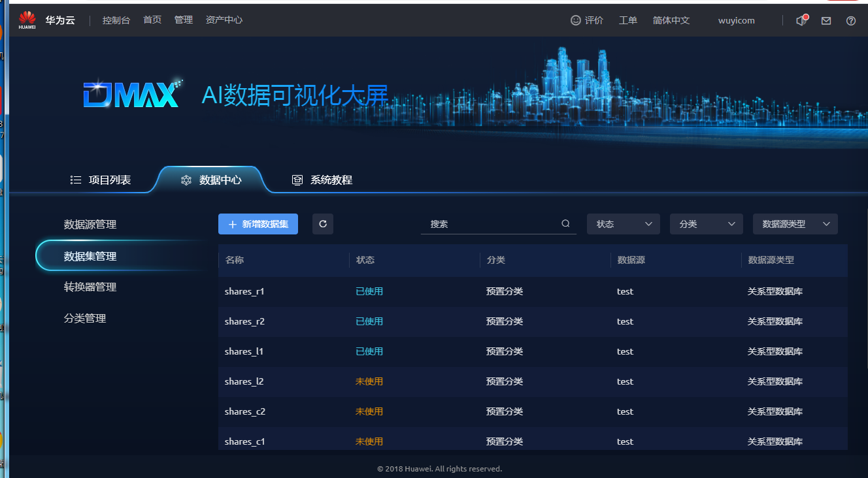Switch to the 项目列表 tab
The image size is (868, 478).
click(101, 180)
